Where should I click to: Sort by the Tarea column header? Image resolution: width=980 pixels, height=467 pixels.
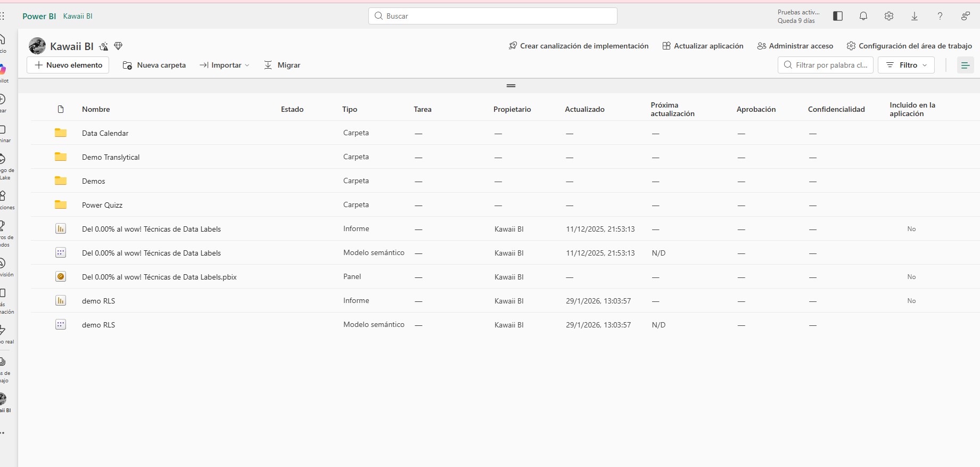point(423,109)
